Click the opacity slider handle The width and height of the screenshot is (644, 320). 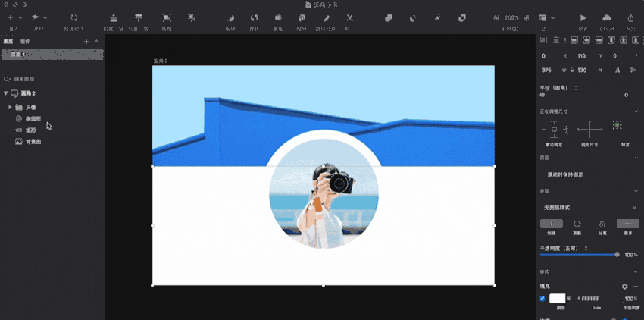617,255
